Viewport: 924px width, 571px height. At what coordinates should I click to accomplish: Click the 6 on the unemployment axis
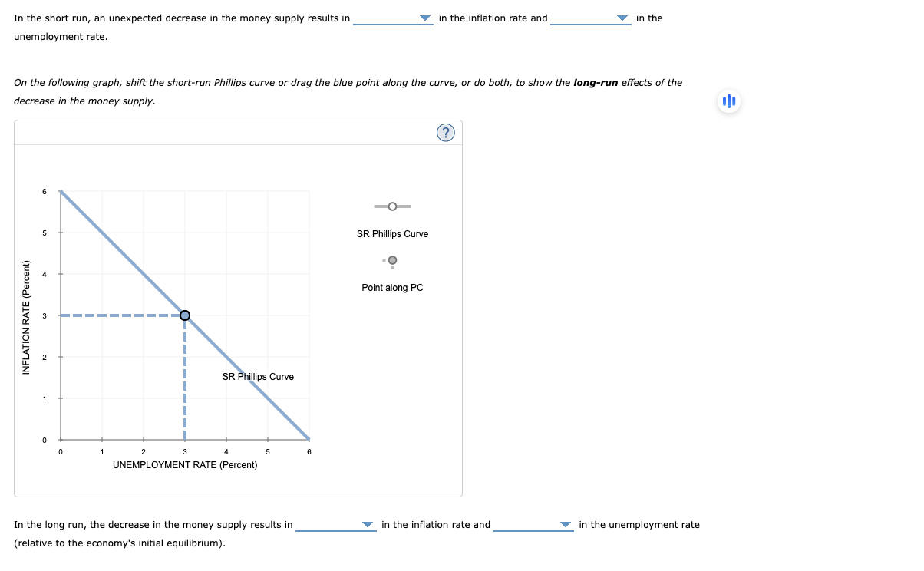pos(308,451)
